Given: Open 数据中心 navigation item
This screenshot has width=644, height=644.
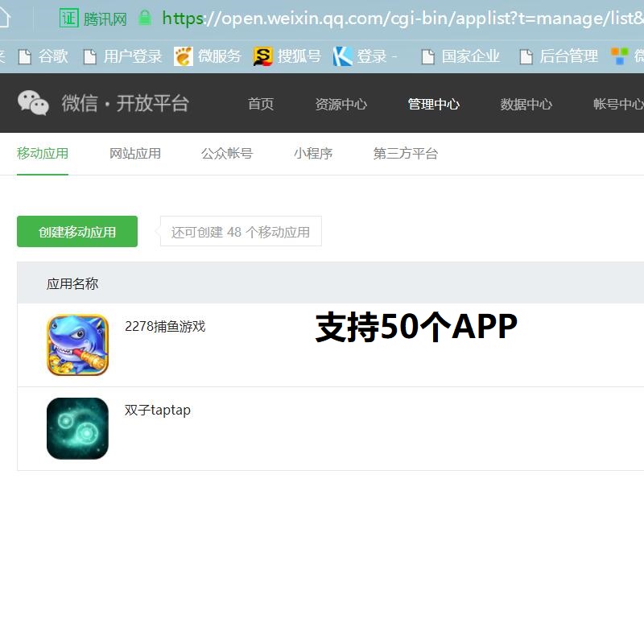Looking at the screenshot, I should [x=526, y=104].
